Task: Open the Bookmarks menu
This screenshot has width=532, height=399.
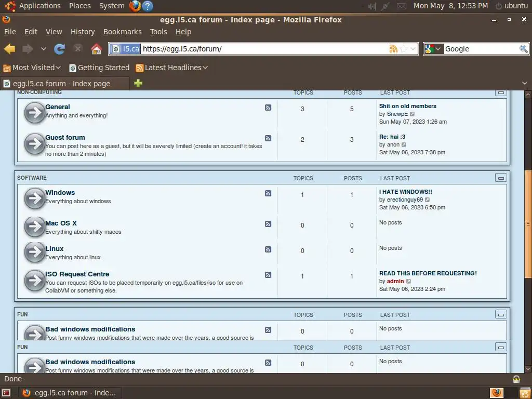Action: click(123, 32)
